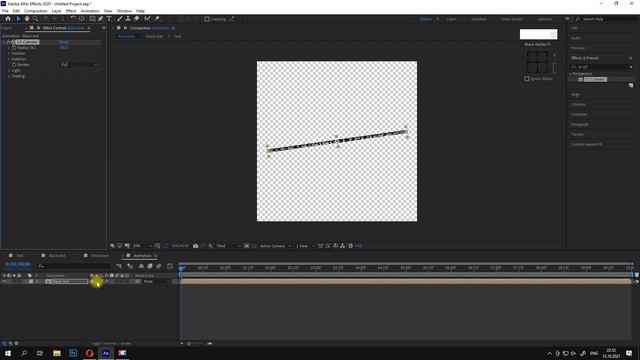Expand the Preview panel
The image size is (640, 360).
(578, 48)
